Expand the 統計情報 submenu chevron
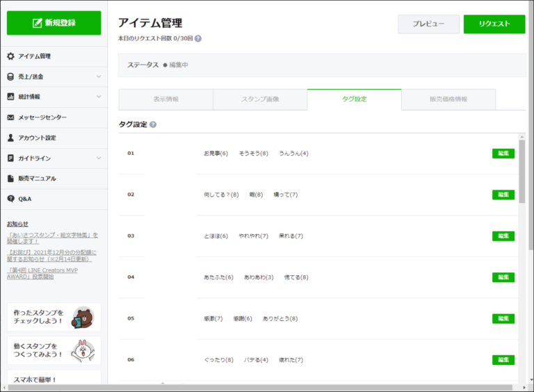Screen dimensions: 534x392 point(99,97)
